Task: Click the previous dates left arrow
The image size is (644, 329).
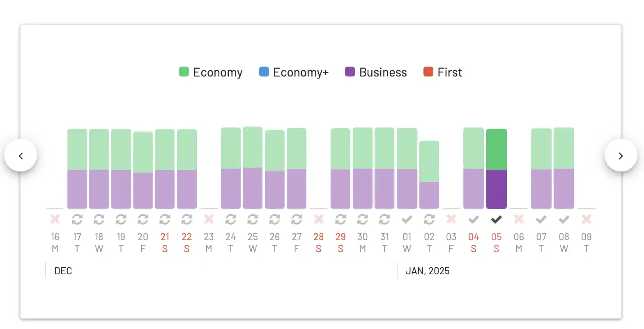Action: tap(21, 155)
